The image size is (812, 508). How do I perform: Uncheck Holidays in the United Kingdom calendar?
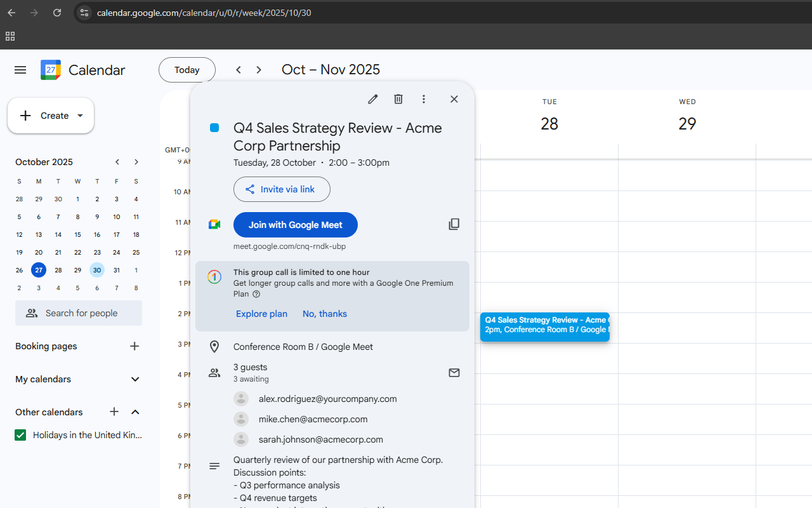click(20, 435)
